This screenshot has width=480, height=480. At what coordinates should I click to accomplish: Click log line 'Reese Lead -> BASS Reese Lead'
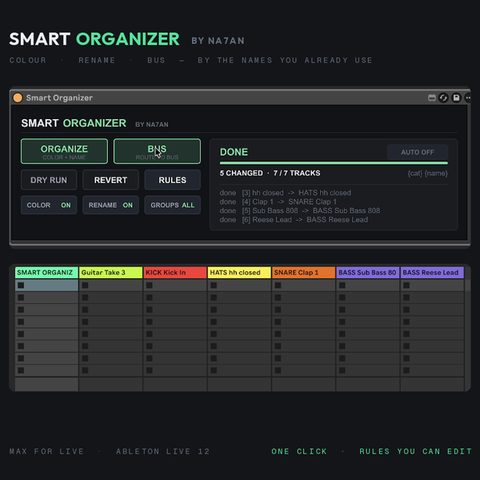[294, 220]
